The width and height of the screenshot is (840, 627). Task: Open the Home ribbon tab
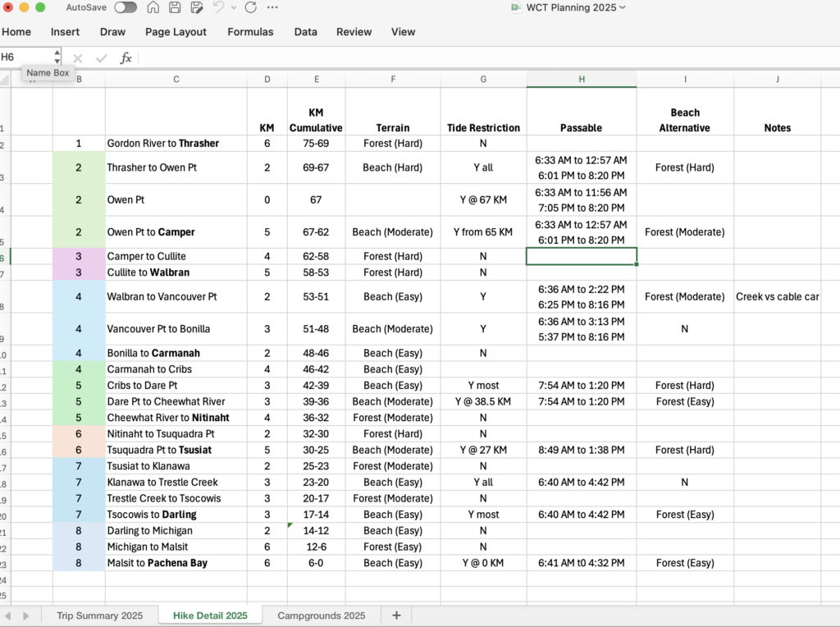tap(16, 32)
